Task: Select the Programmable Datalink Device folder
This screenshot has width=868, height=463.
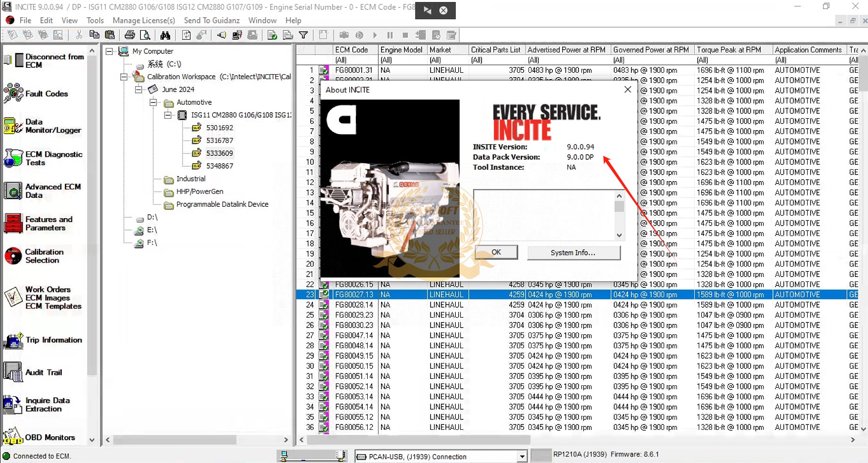Action: [222, 204]
